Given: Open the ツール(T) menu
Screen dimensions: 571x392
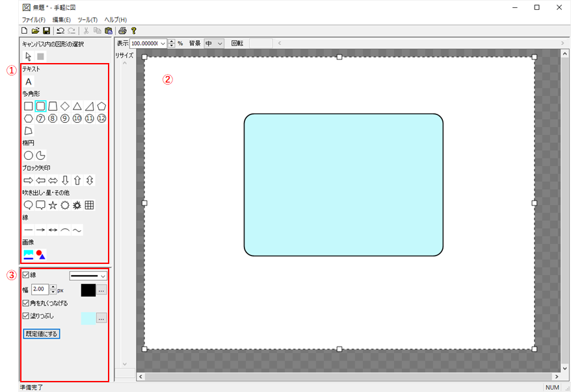Looking at the screenshot, I should (87, 20).
